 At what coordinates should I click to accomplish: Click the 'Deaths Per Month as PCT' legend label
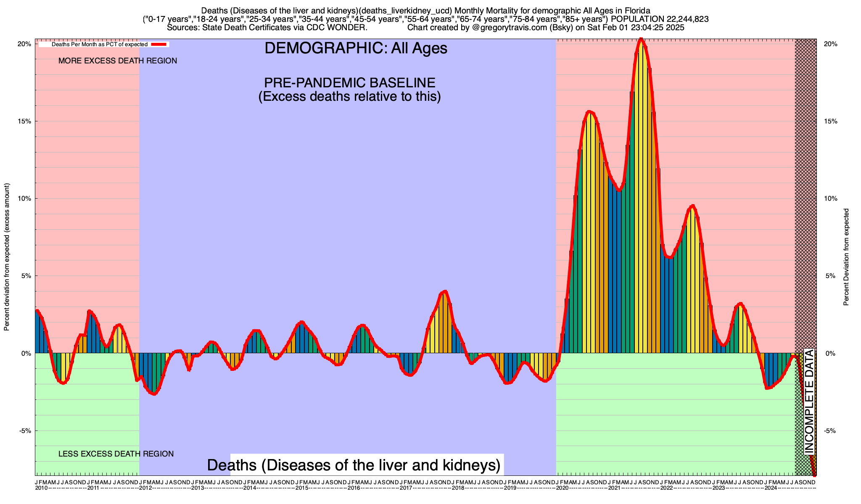point(99,44)
